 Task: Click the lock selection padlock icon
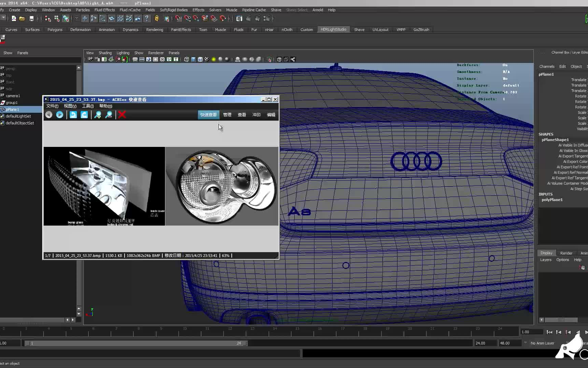[x=157, y=18]
